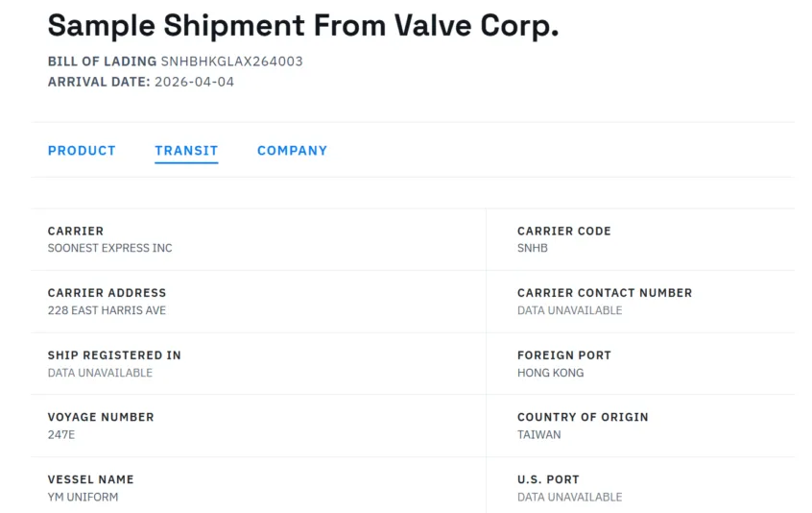This screenshot has height=513, width=812.
Task: Click the Sample Shipment From Valve Corp. heading
Action: click(x=303, y=26)
